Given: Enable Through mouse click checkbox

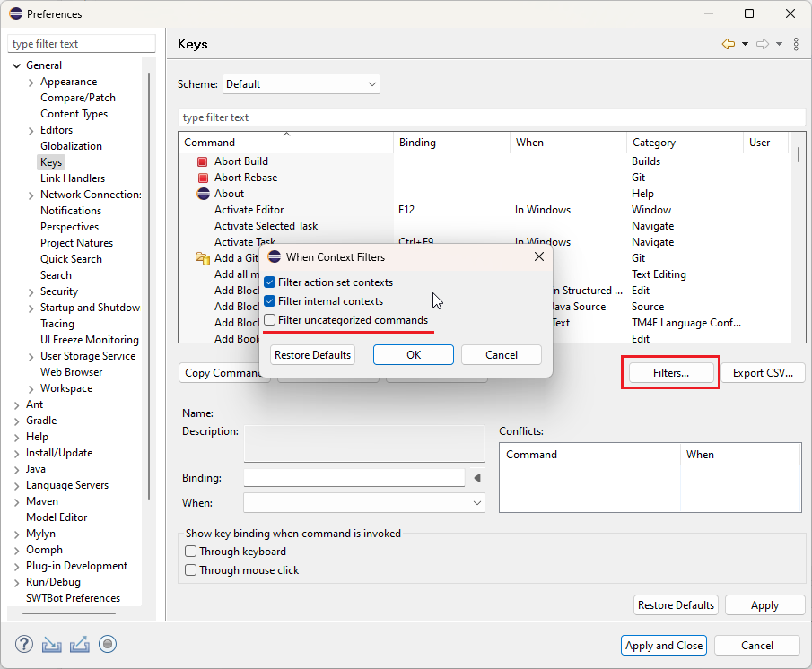Looking at the screenshot, I should pos(190,569).
